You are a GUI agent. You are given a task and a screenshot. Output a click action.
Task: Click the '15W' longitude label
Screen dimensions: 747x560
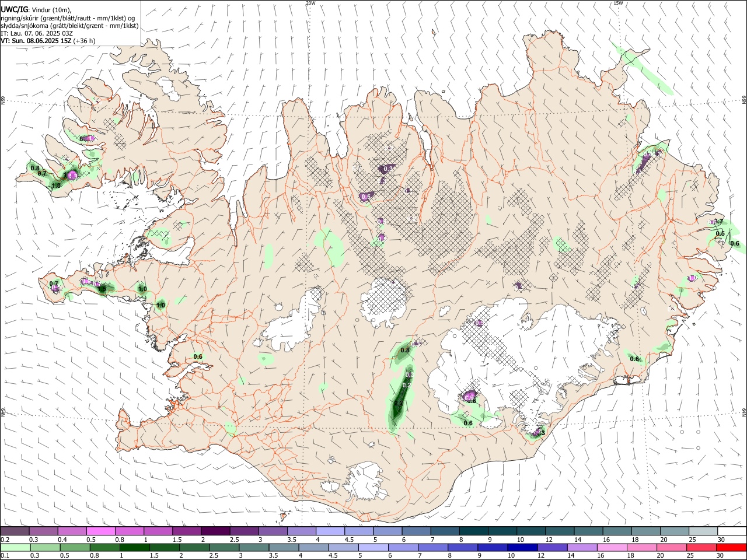[618, 3]
